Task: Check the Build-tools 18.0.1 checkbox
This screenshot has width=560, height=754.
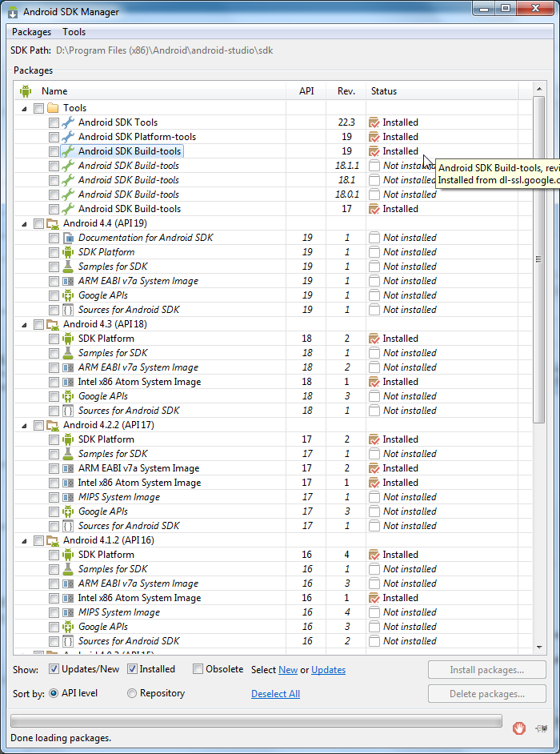Action: (x=54, y=195)
